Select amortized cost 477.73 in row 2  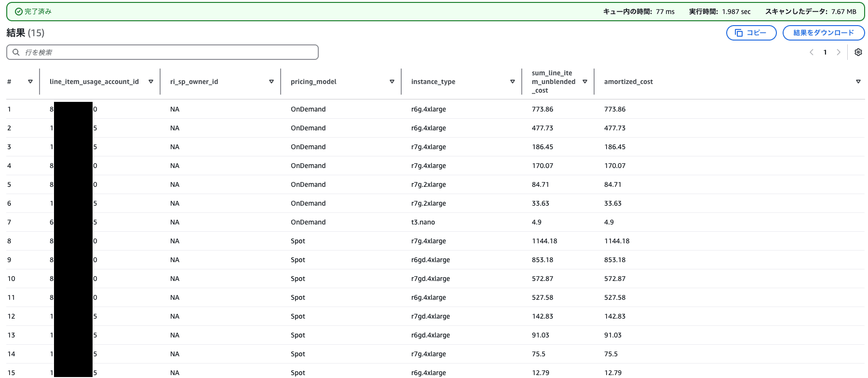coord(615,128)
